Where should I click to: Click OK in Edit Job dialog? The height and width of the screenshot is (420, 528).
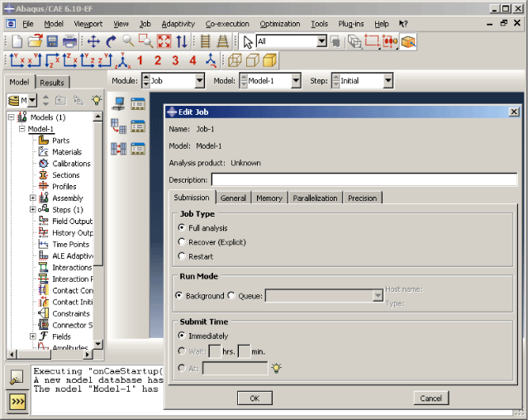pos(254,399)
